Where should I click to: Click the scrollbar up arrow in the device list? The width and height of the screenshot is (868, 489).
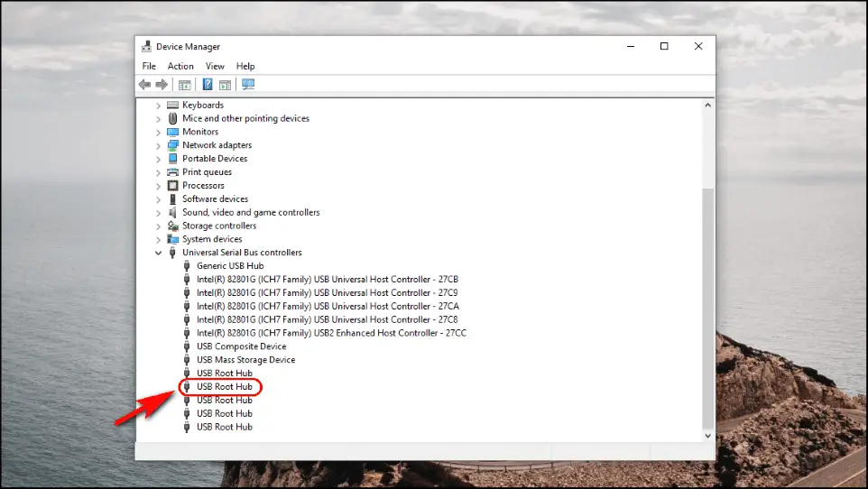click(707, 106)
